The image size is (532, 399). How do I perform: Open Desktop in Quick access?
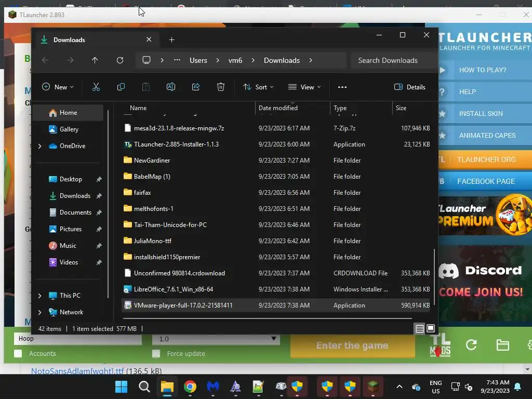pos(71,179)
